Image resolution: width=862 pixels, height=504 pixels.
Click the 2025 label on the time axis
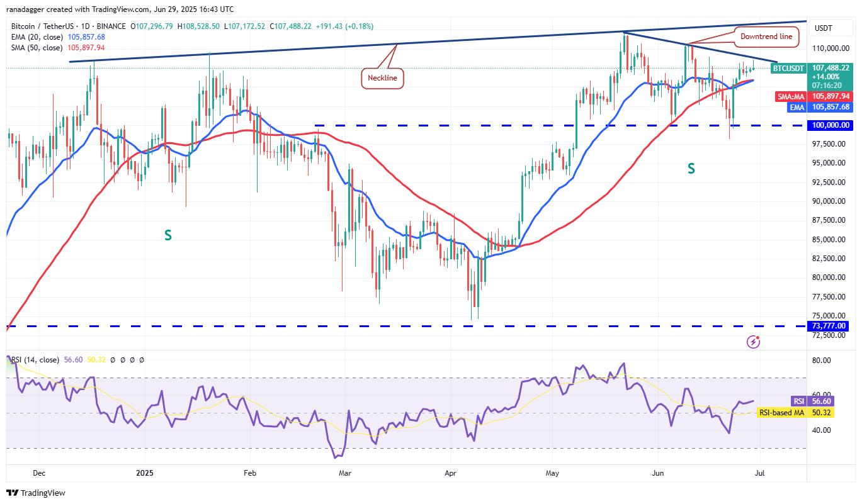click(145, 472)
